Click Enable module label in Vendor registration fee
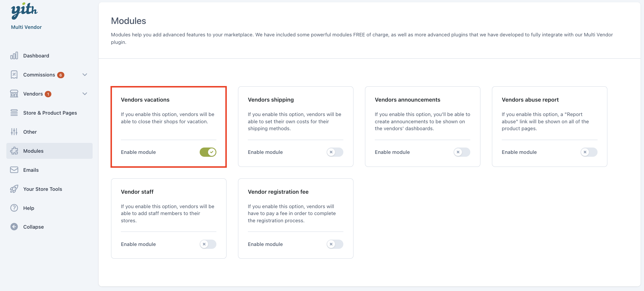Viewport: 644px width, 291px height. point(265,244)
